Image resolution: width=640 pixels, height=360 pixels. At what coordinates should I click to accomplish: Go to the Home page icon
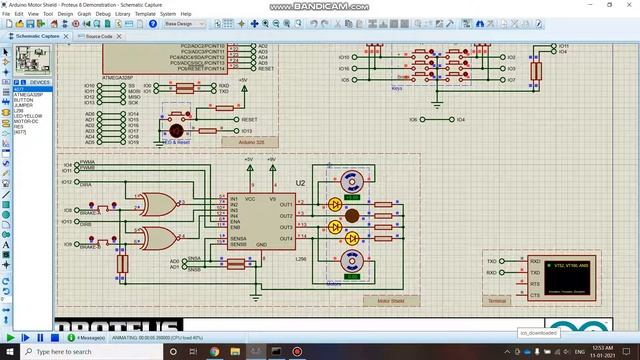pyautogui.click(x=54, y=24)
